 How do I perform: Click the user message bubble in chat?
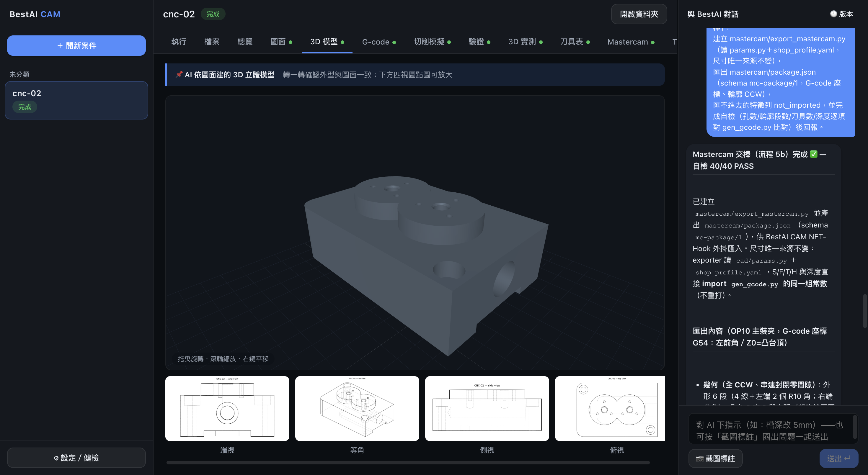(x=780, y=83)
